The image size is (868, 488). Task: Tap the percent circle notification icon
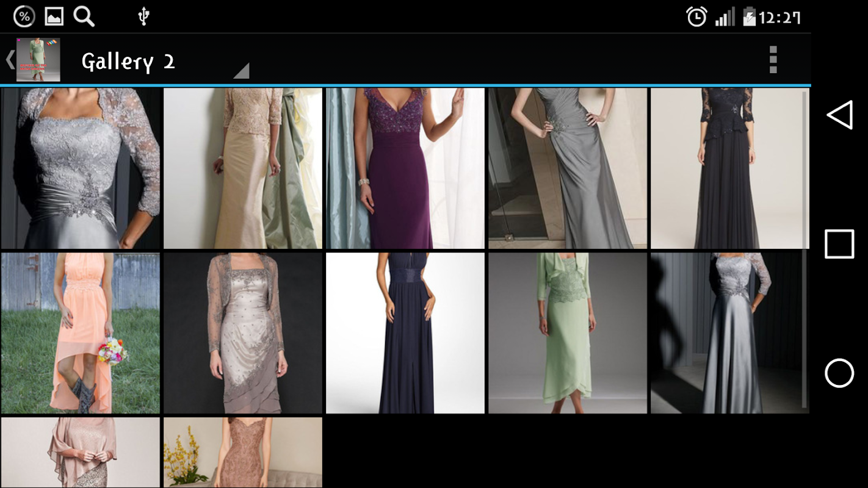(x=24, y=16)
